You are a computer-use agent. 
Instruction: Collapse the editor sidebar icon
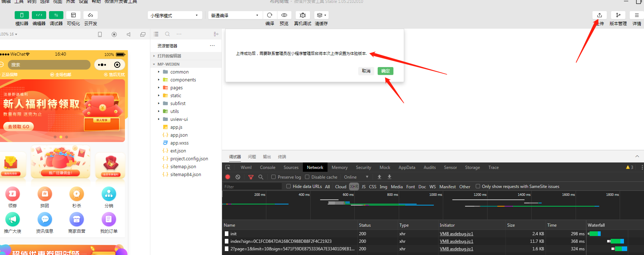coord(216,34)
